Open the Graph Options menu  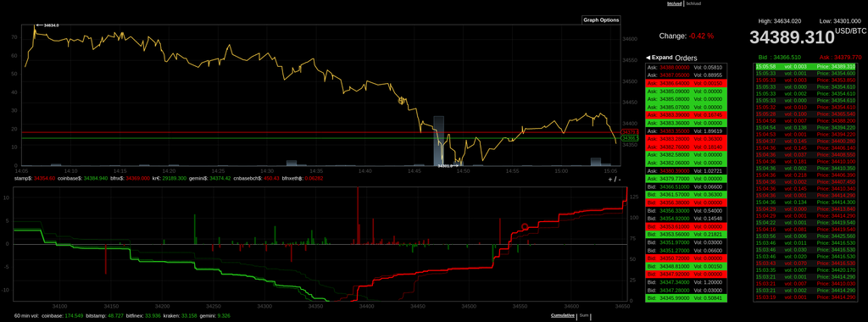(x=601, y=20)
